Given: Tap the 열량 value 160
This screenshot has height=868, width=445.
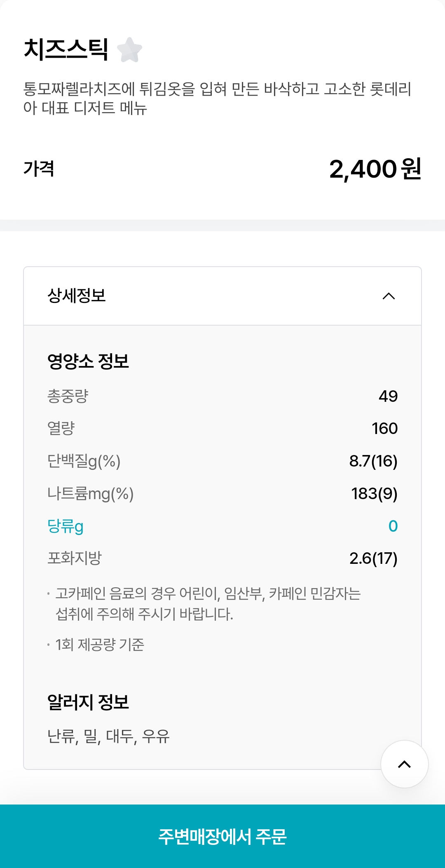Looking at the screenshot, I should pos(384,428).
